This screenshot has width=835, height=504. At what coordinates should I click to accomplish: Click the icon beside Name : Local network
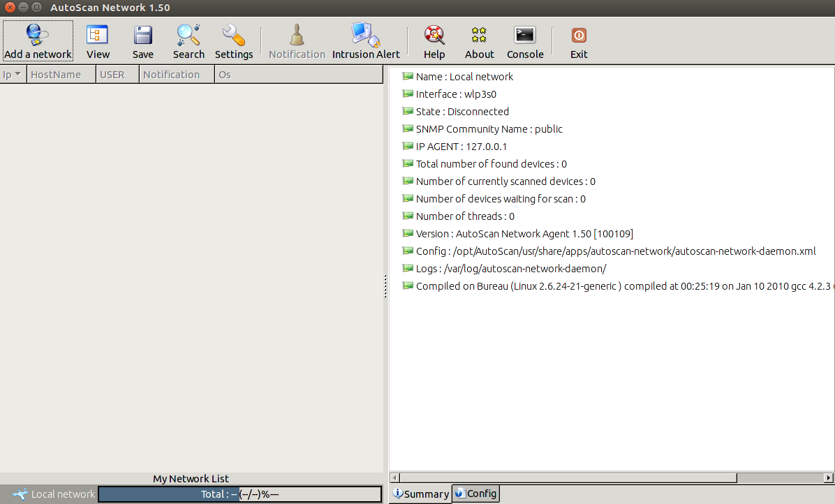(408, 76)
